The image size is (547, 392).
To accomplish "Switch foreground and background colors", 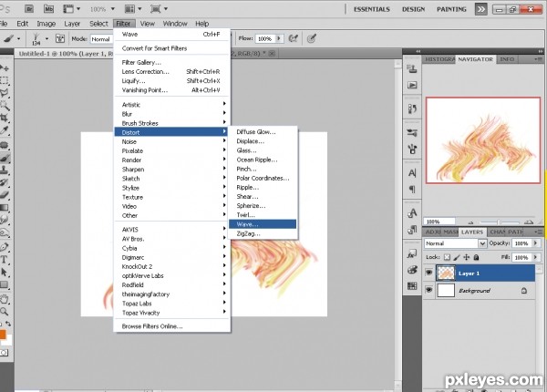I will (x=8, y=324).
